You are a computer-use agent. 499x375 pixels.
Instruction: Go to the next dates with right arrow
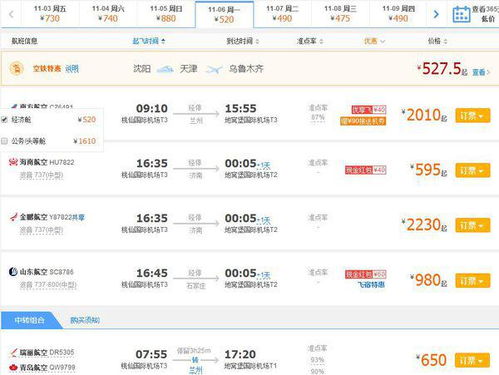(x=436, y=14)
